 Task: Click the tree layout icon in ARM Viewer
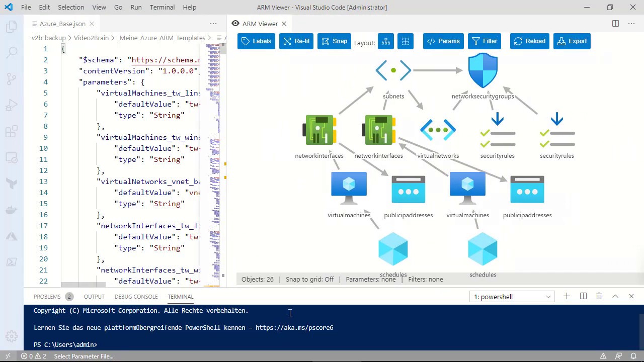coord(386,41)
